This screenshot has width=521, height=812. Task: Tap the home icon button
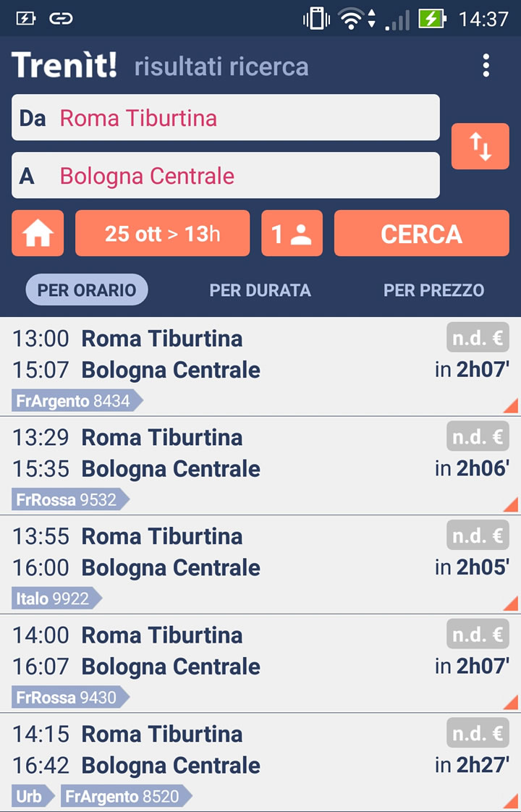pos(38,233)
